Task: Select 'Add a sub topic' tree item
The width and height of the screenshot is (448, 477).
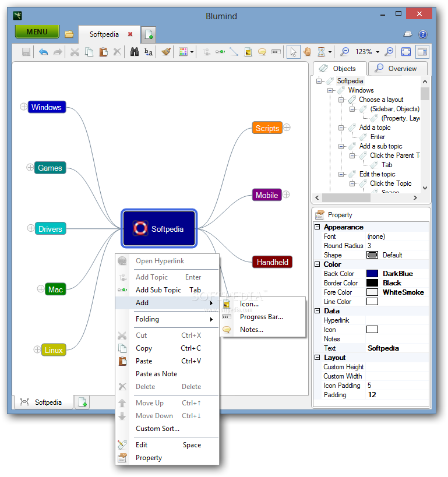Action: [x=380, y=146]
